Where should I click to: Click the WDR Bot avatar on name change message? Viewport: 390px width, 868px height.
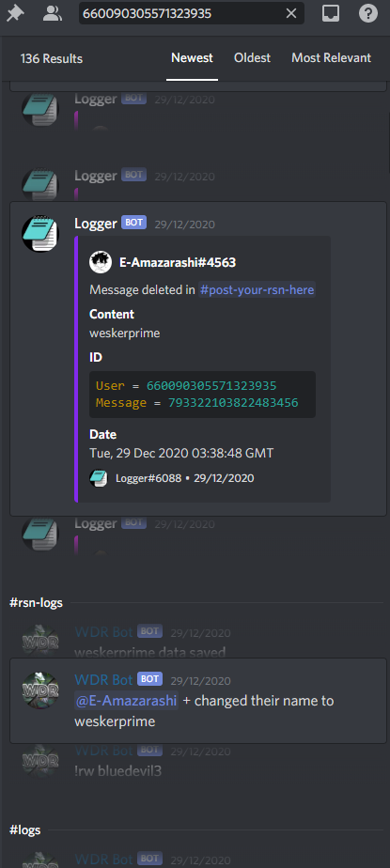point(39,690)
